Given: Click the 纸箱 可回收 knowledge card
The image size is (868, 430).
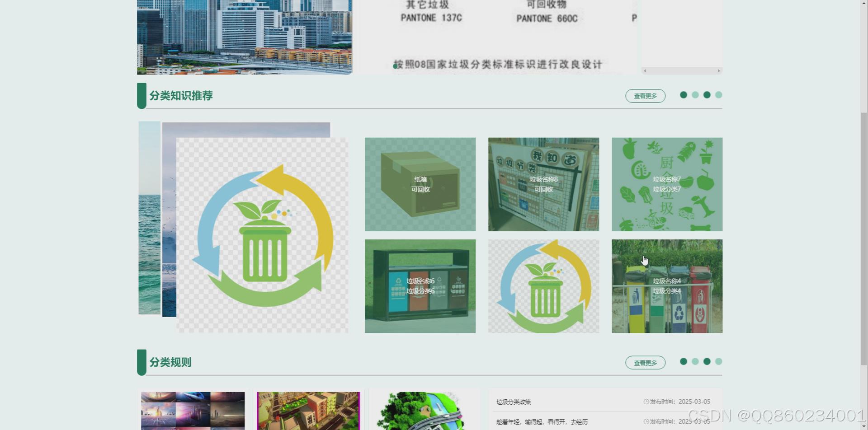Looking at the screenshot, I should 420,184.
